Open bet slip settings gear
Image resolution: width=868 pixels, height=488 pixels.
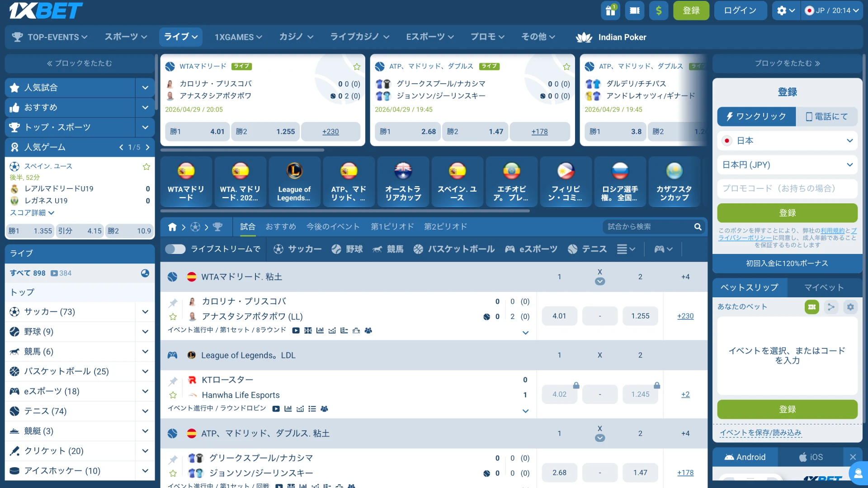click(850, 307)
